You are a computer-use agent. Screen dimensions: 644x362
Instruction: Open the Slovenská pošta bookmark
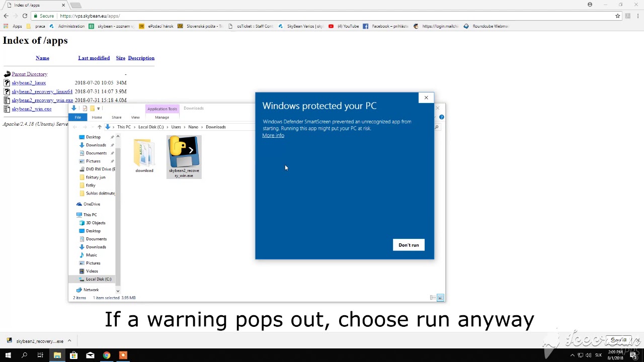pyautogui.click(x=200, y=26)
